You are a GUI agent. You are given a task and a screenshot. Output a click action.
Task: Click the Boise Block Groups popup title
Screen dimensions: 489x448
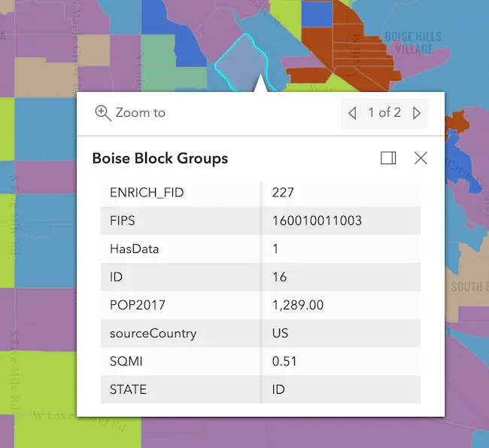(x=159, y=158)
